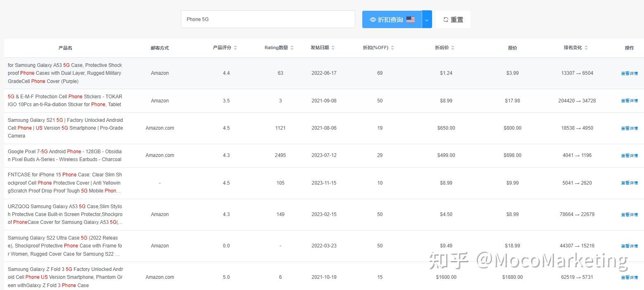Click rank change 13307 → 6504
This screenshot has width=644, height=290.
(x=577, y=73)
